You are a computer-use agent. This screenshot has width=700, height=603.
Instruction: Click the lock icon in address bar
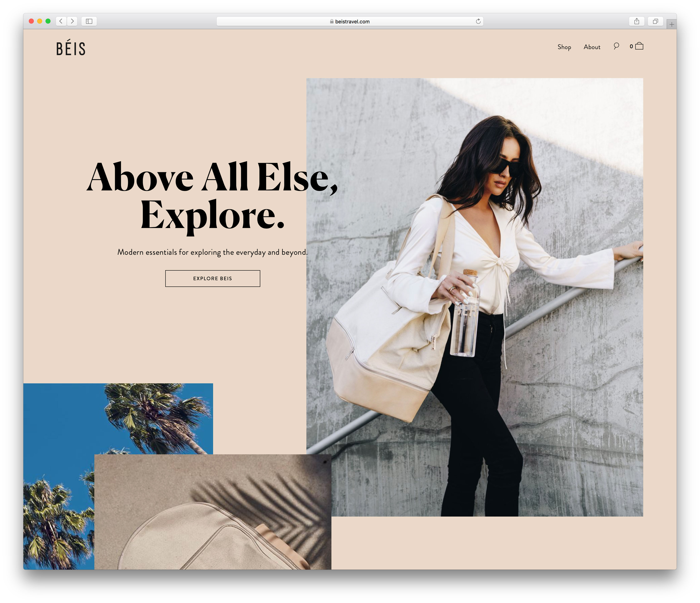(x=332, y=21)
